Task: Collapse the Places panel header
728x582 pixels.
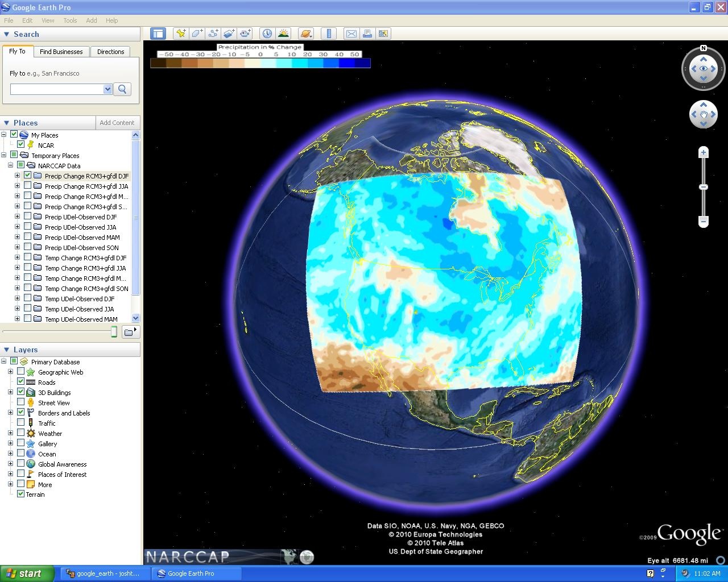Action: click(7, 123)
